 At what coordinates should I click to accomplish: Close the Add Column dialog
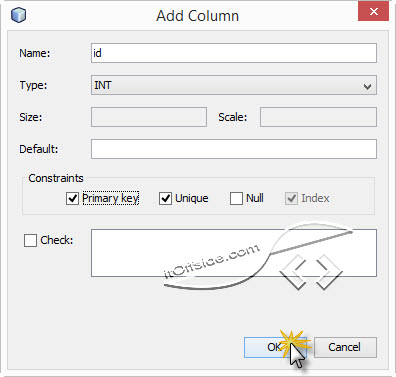[374, 12]
